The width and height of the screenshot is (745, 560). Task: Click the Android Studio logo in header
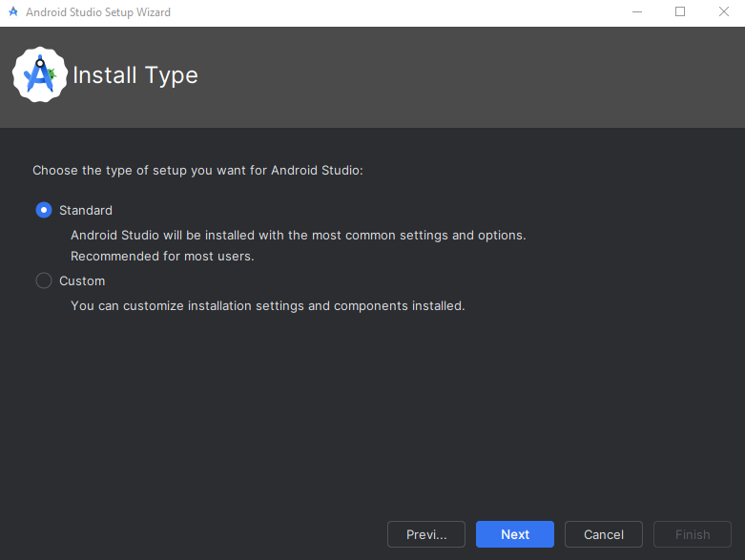(x=40, y=74)
